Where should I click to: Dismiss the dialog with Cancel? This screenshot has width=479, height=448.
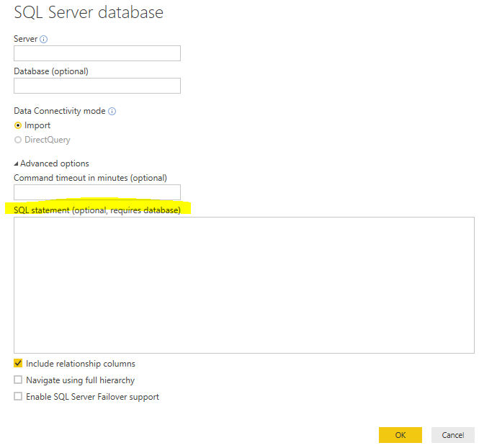click(453, 435)
